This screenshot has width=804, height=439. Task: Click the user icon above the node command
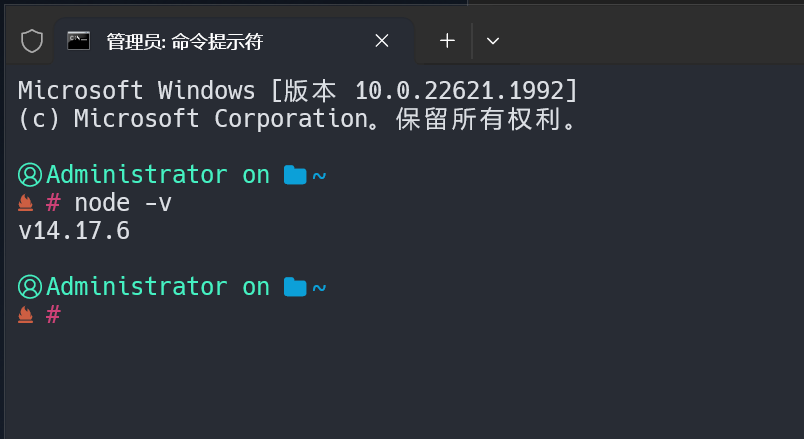click(x=30, y=175)
